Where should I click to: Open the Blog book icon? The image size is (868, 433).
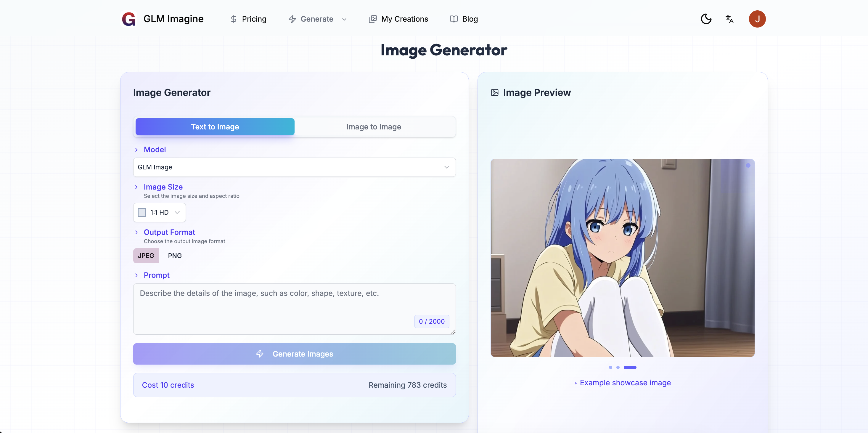(x=453, y=19)
